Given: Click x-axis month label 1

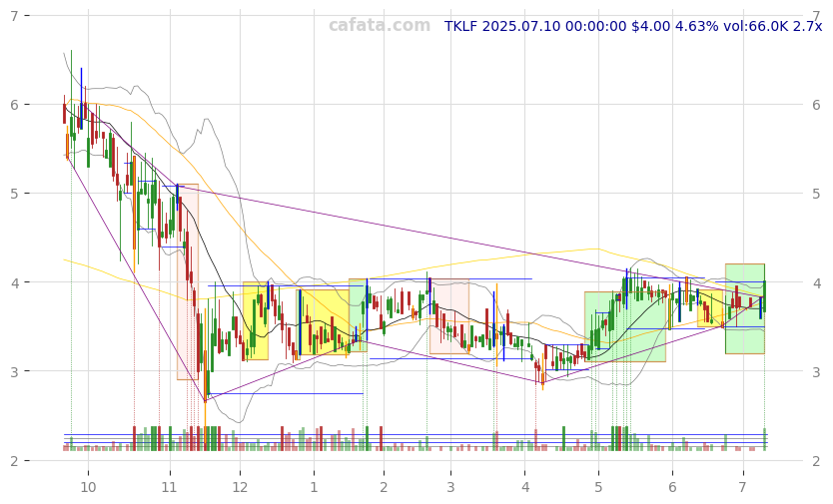Looking at the screenshot, I should 314,487.
